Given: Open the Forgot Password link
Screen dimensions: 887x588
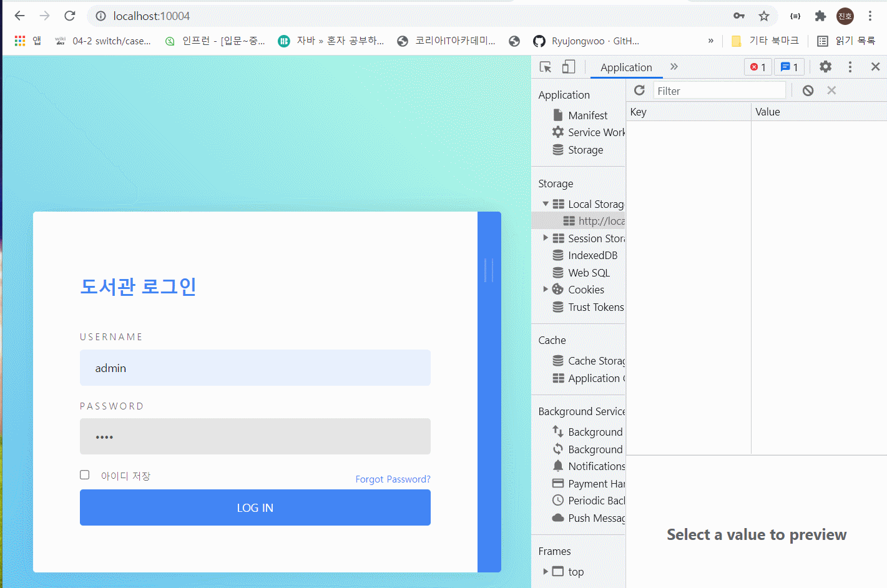Looking at the screenshot, I should point(393,479).
